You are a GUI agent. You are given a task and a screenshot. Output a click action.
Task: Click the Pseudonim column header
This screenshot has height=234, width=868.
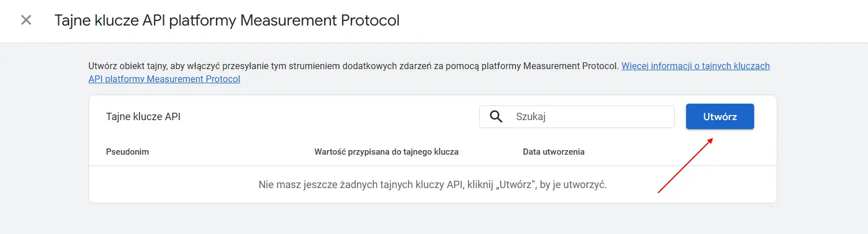127,152
